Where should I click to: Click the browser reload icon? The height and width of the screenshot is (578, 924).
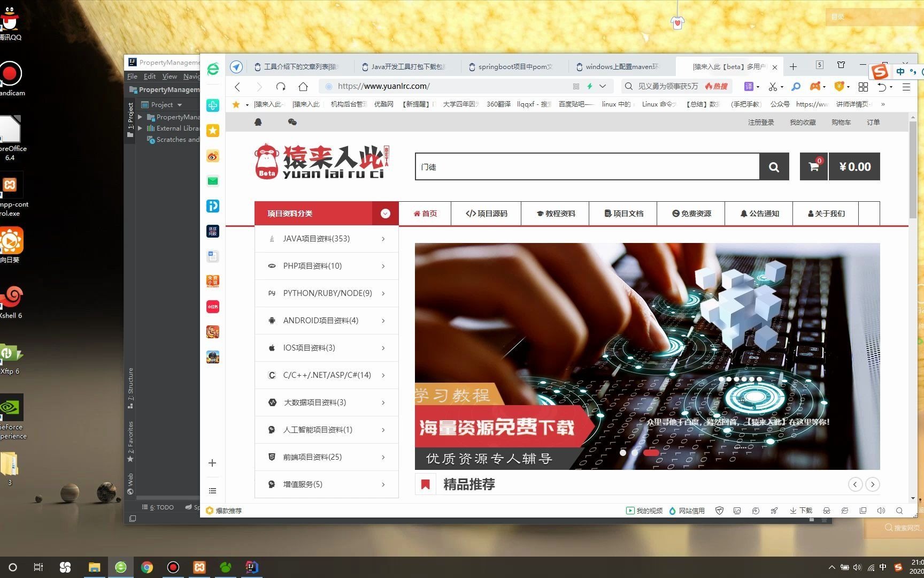[281, 86]
